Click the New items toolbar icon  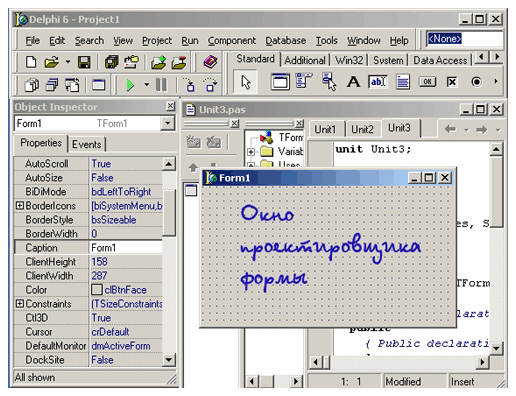click(x=31, y=62)
